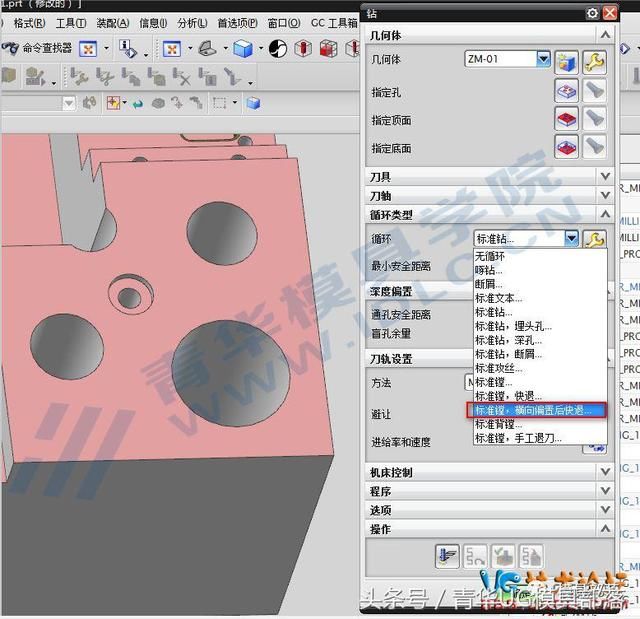Screen dimensions: 640x619
Task: Select 标准背镗... option
Action: [x=540, y=424]
